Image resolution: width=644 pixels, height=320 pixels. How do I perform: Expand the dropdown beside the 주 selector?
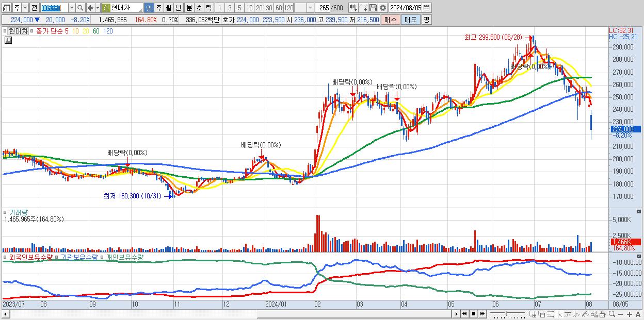coord(25,8)
